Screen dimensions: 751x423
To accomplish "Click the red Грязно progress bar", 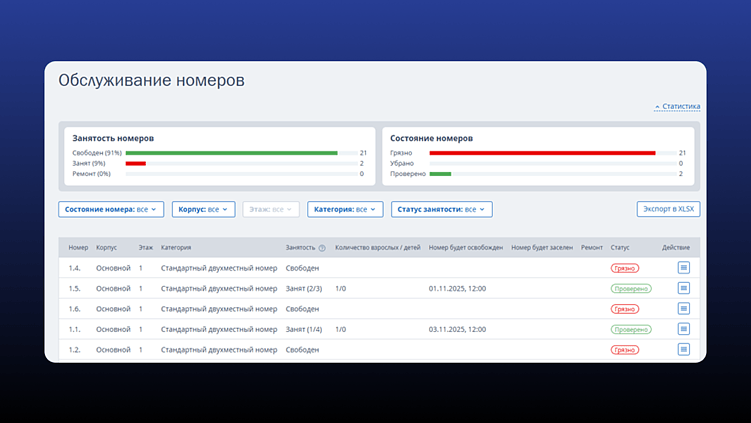I will (x=542, y=153).
